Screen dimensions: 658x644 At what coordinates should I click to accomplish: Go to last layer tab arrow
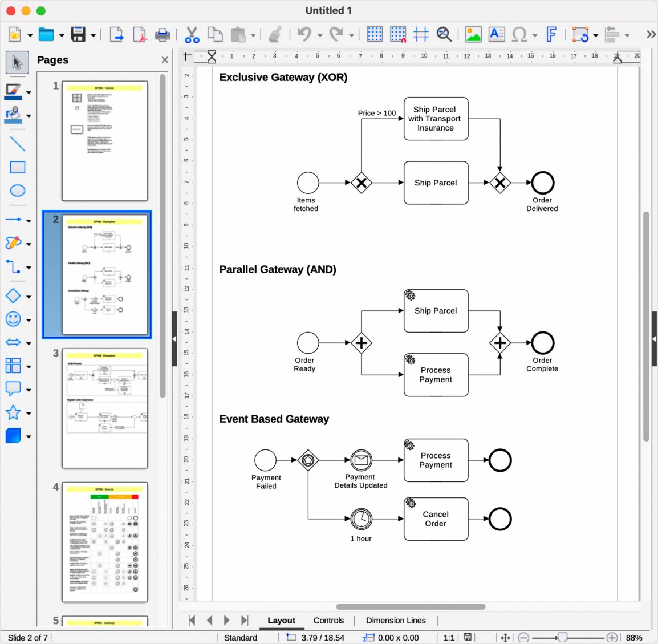(245, 621)
